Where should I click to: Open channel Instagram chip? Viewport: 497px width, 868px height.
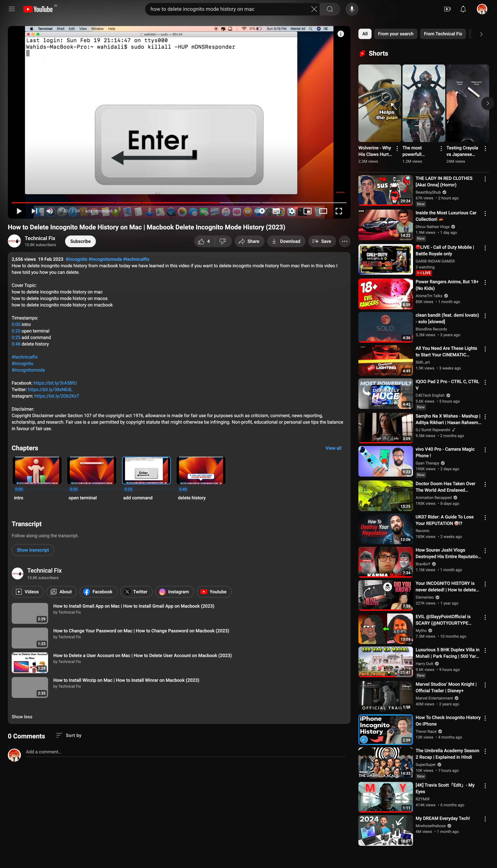(x=174, y=592)
